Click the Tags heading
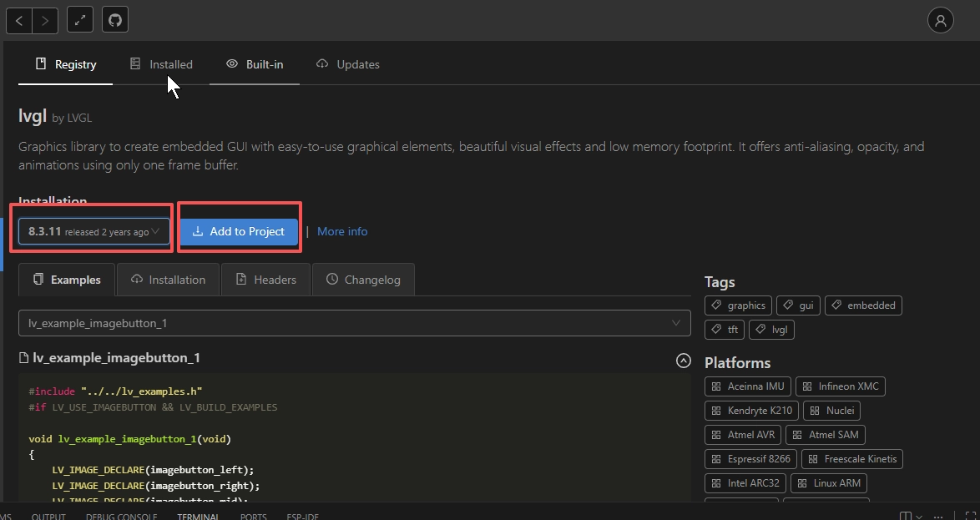Image resolution: width=980 pixels, height=520 pixels. coord(720,282)
